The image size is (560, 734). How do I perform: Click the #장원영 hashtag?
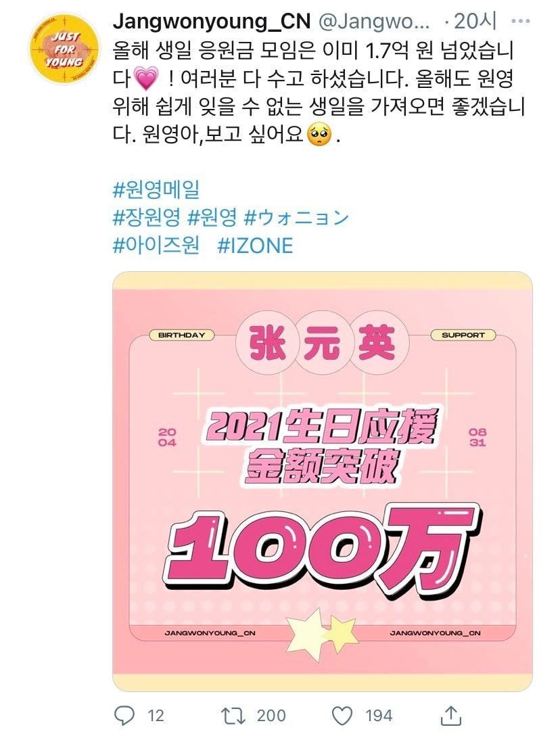coord(147,218)
